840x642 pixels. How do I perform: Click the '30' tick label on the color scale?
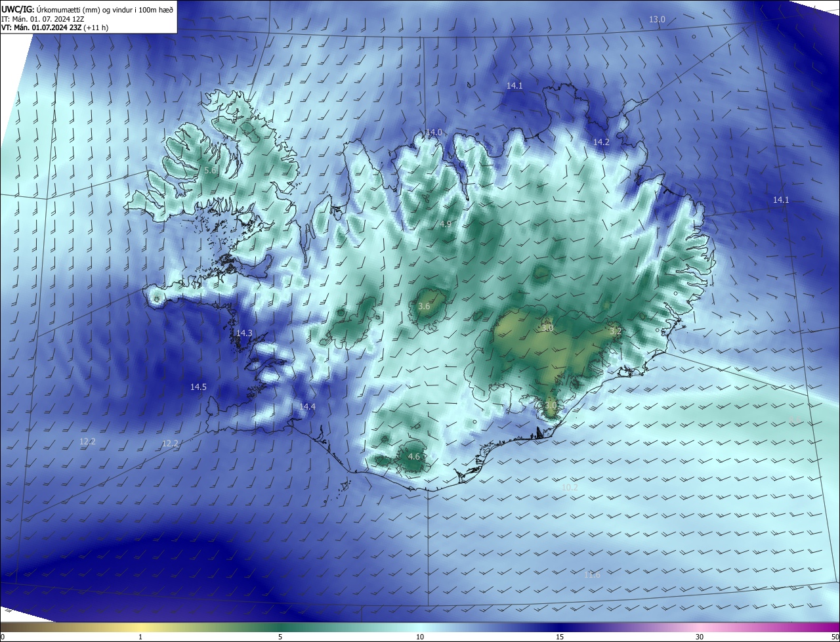click(x=700, y=637)
